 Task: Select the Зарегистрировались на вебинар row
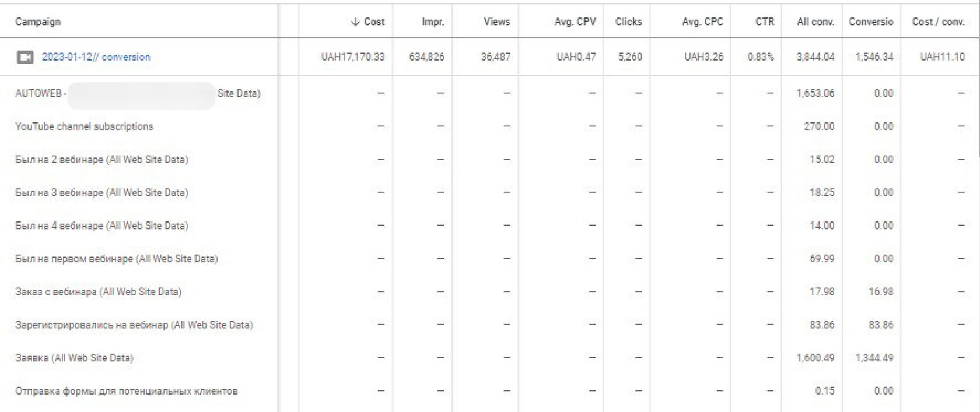[489, 325]
